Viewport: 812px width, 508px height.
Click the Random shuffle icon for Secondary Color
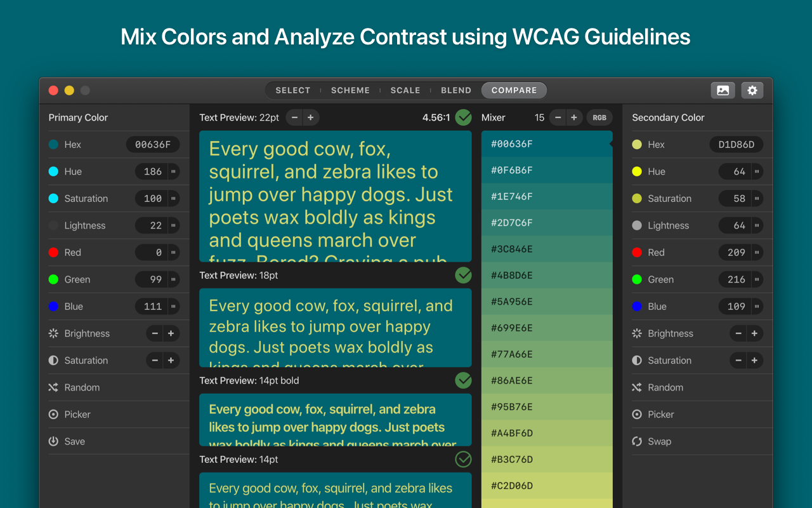(x=637, y=387)
